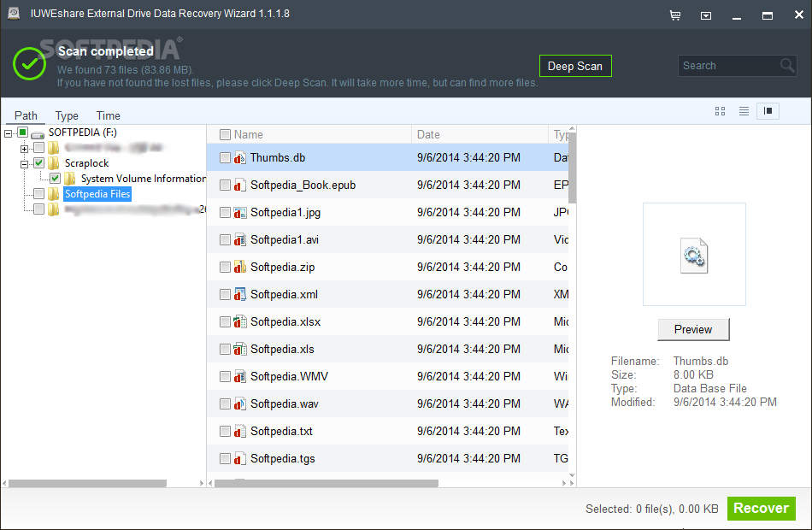Click file list scroll-up arrow
812x530 pixels.
(x=572, y=128)
